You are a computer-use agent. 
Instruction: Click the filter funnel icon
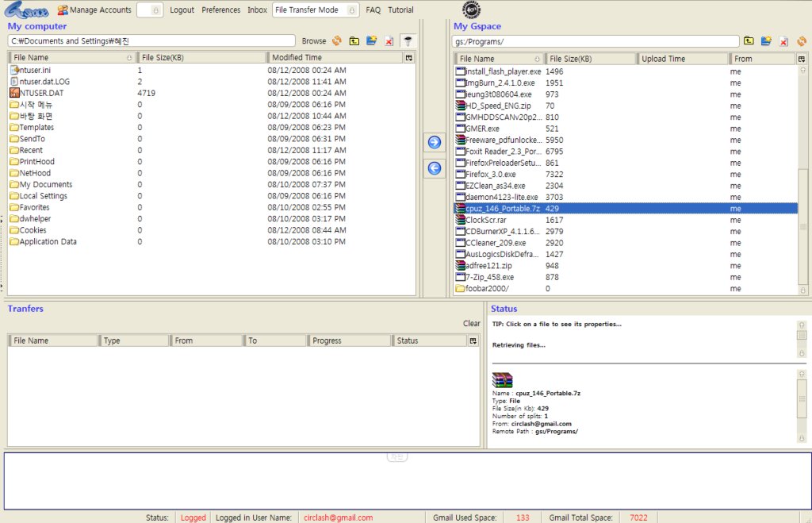tap(408, 41)
